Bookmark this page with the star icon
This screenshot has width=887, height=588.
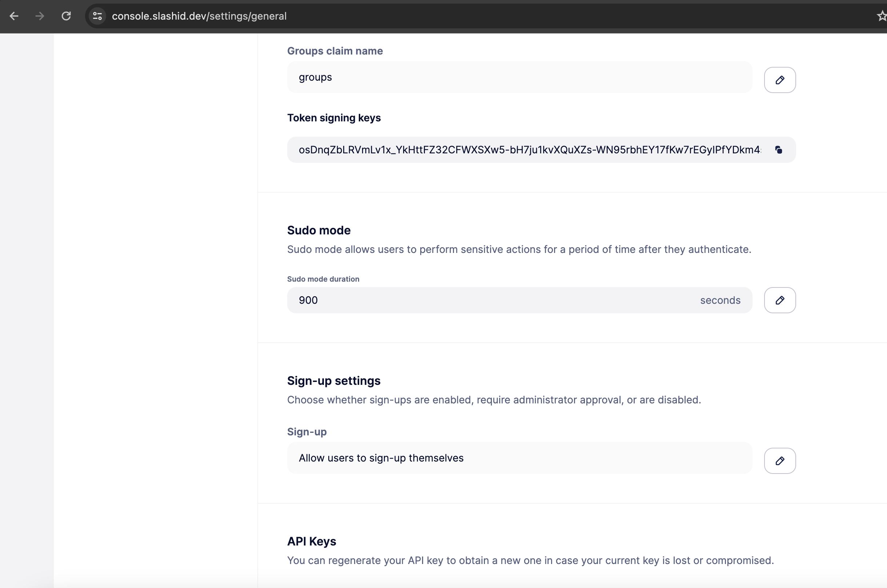pyautogui.click(x=882, y=16)
